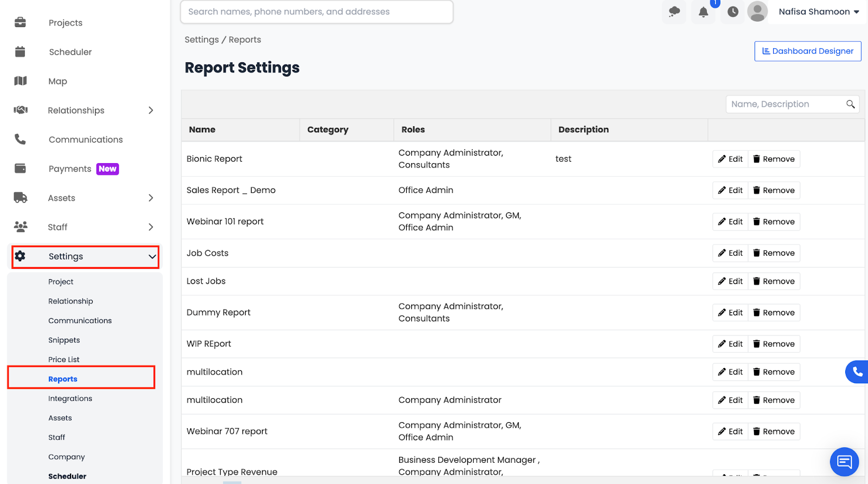Focus the names, phone numbers, addresses search box
Image resolution: width=868 pixels, height=484 pixels.
point(316,12)
